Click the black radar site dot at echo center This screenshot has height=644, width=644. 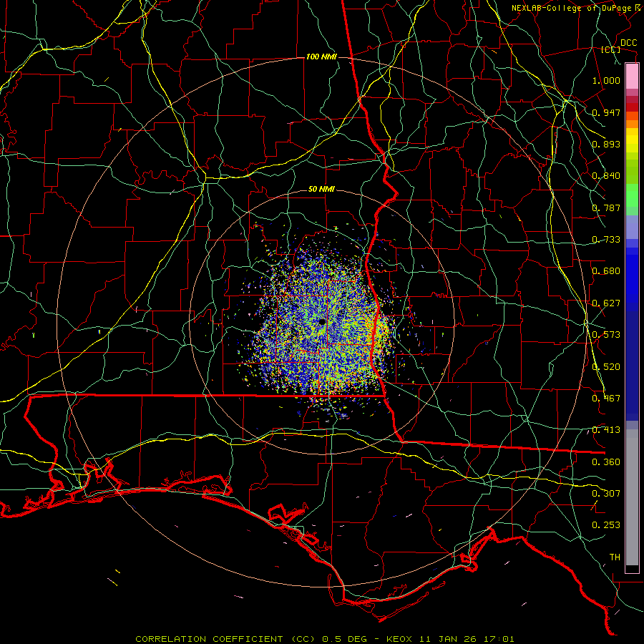[322, 321]
